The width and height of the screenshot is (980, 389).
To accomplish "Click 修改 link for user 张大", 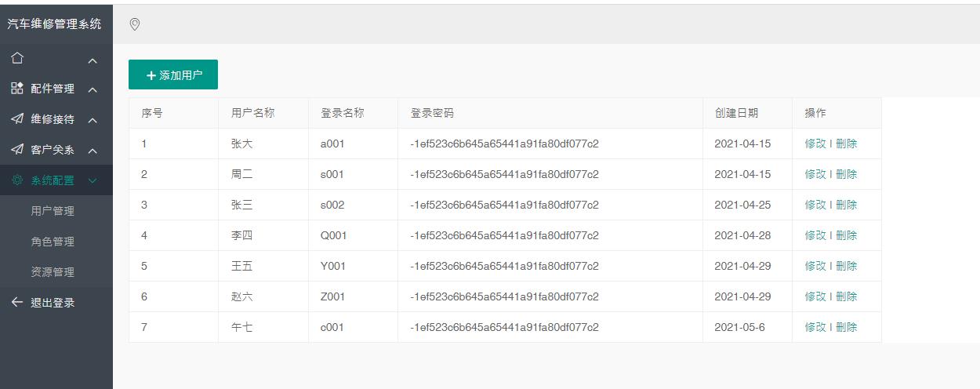I will tap(815, 144).
